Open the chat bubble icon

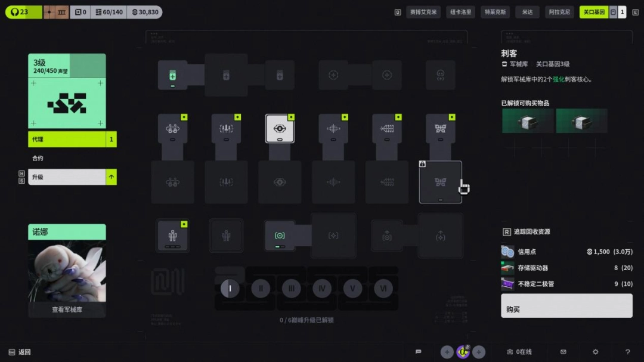pos(419,352)
